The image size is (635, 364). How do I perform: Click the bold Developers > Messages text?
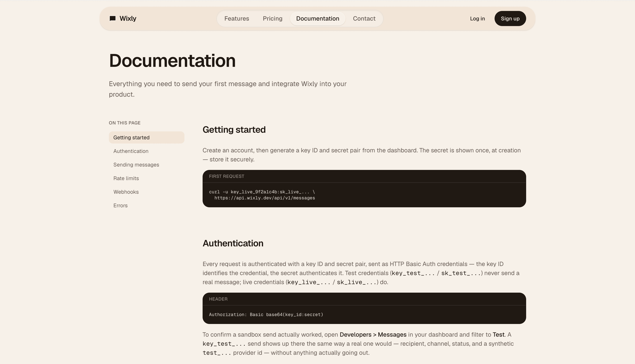[373, 335]
